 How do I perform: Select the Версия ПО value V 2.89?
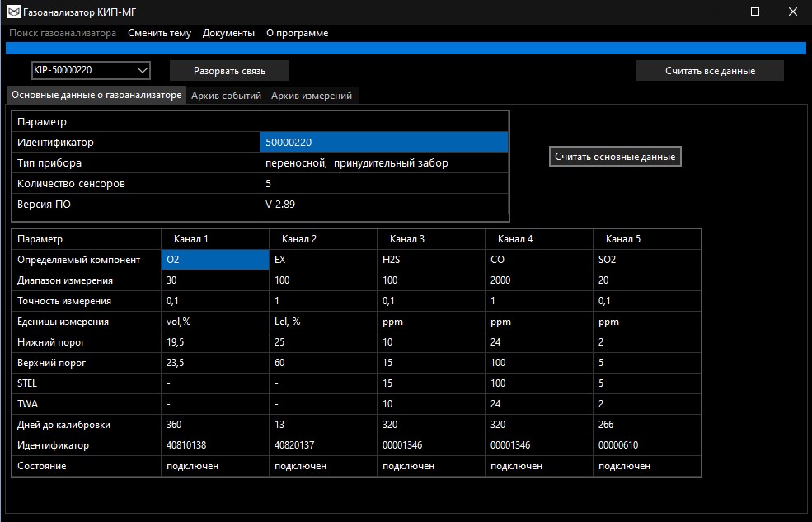point(383,205)
